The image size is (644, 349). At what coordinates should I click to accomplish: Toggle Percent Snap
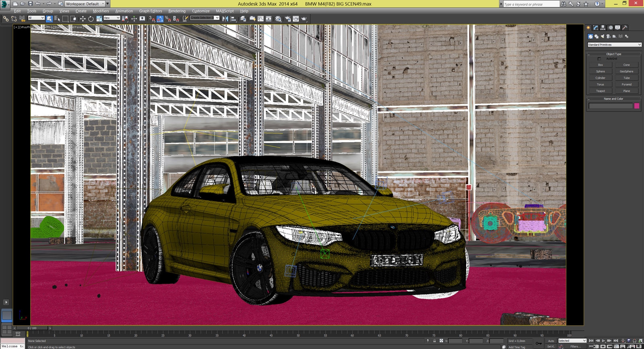point(167,18)
